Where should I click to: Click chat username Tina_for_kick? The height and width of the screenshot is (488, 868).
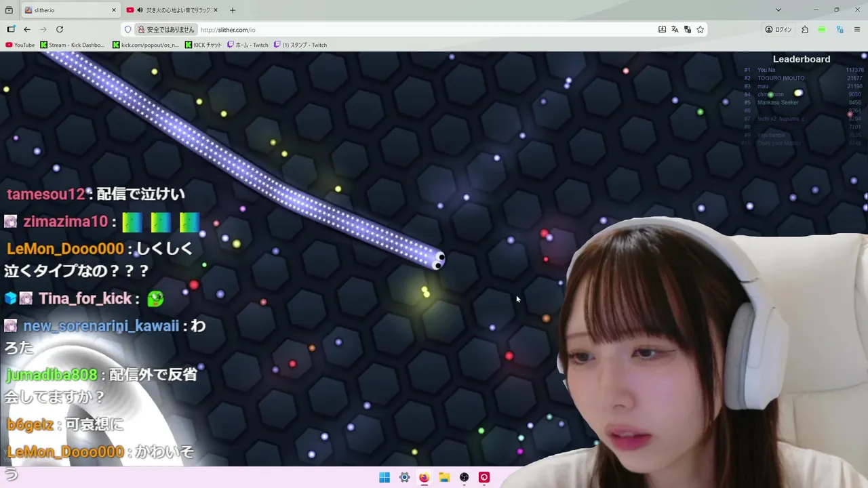click(x=85, y=298)
